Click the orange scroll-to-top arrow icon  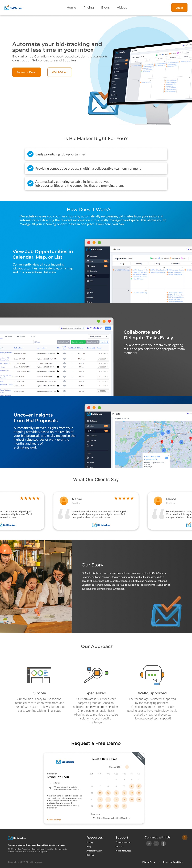(185, 837)
